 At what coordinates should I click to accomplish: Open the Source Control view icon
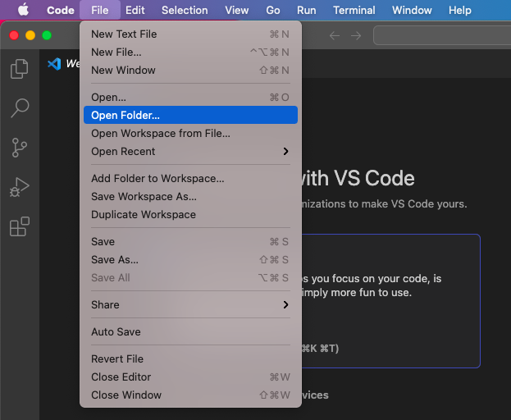pos(19,148)
